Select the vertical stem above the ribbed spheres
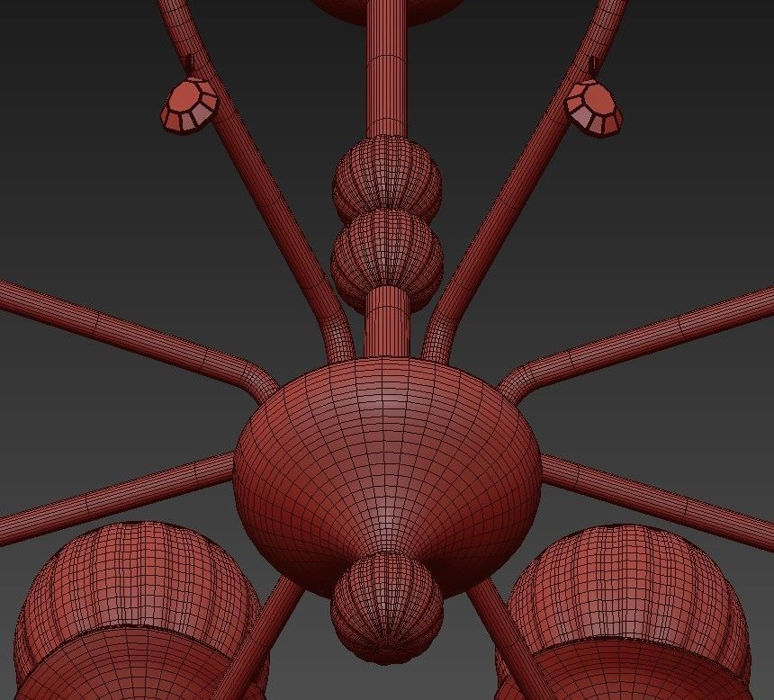Screen dimensions: 774x700 387,69
